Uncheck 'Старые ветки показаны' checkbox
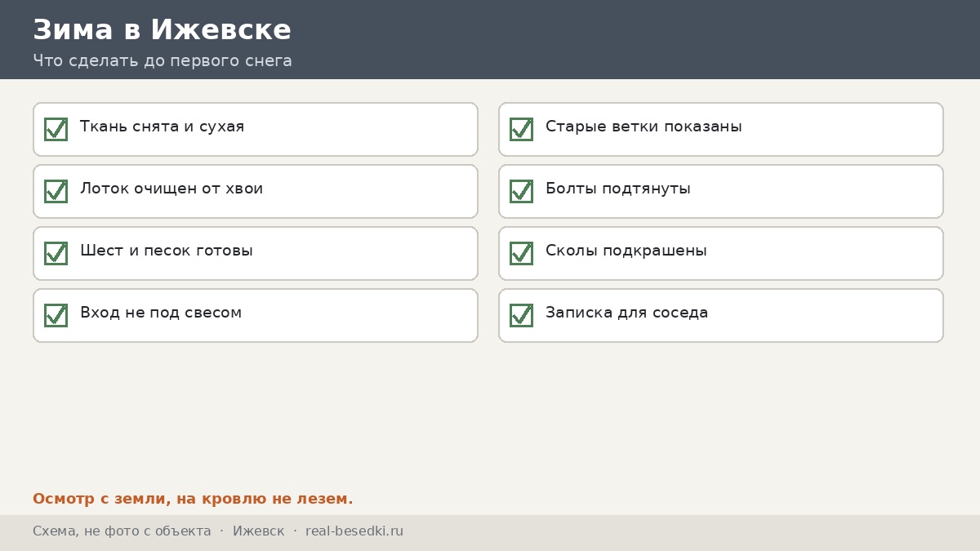This screenshot has width=980, height=551. point(521,129)
